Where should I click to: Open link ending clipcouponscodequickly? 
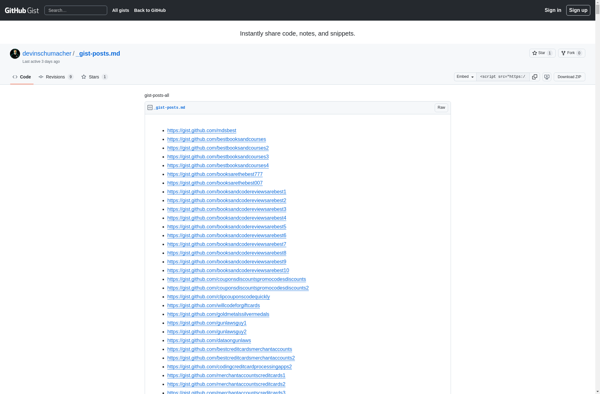pyautogui.click(x=218, y=297)
